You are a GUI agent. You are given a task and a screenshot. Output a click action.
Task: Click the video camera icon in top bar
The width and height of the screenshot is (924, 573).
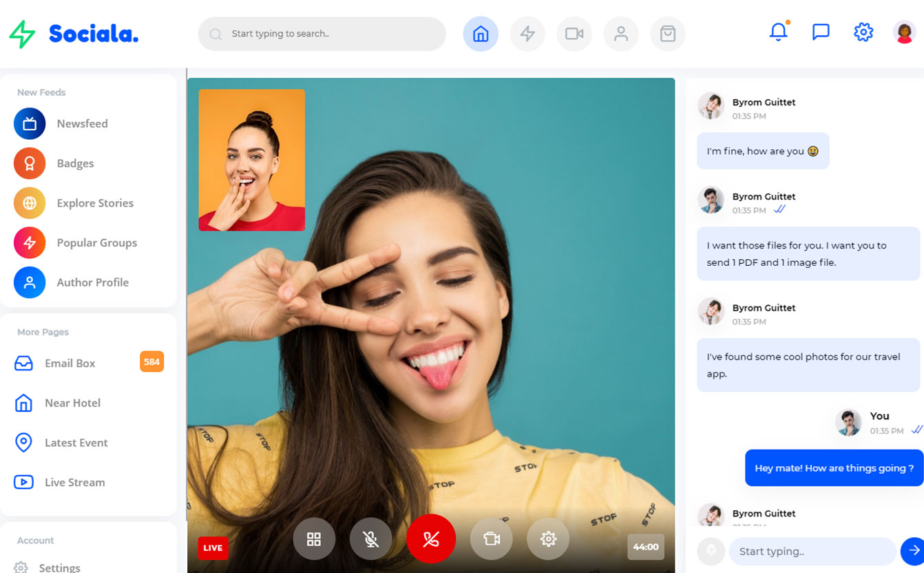pyautogui.click(x=574, y=34)
